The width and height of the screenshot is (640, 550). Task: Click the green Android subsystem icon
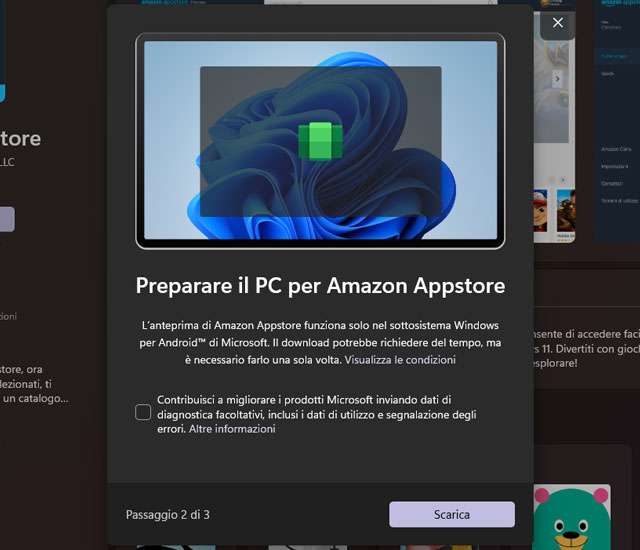(x=320, y=140)
